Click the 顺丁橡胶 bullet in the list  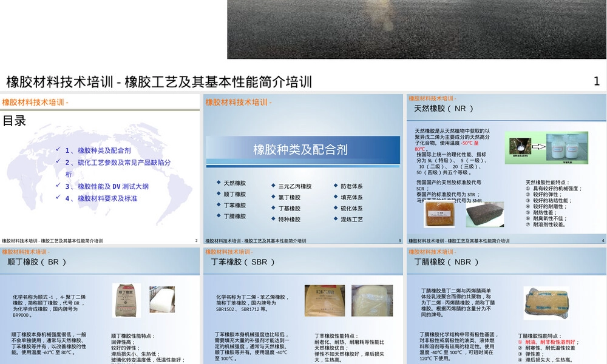click(234, 194)
